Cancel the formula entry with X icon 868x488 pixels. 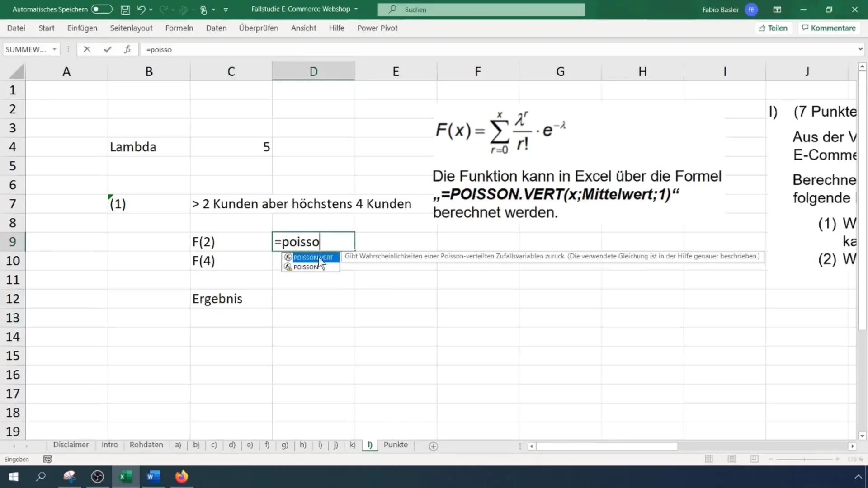coord(87,49)
